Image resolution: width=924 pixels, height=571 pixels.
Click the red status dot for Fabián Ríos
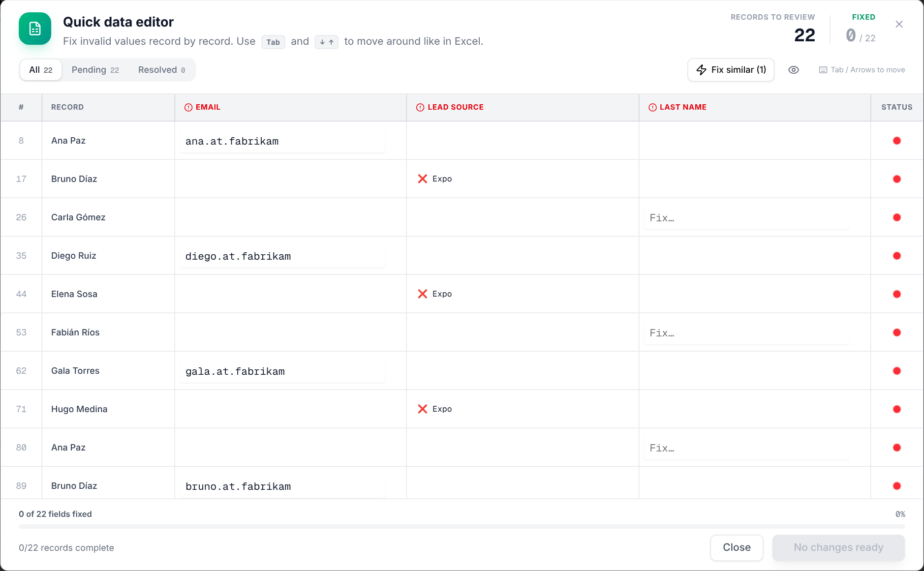pyautogui.click(x=897, y=332)
